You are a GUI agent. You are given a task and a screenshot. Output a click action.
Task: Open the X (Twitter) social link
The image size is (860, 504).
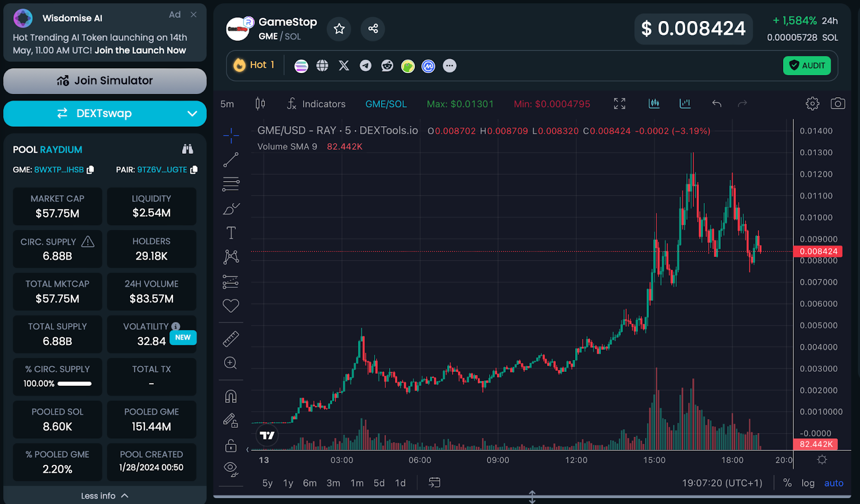point(344,66)
